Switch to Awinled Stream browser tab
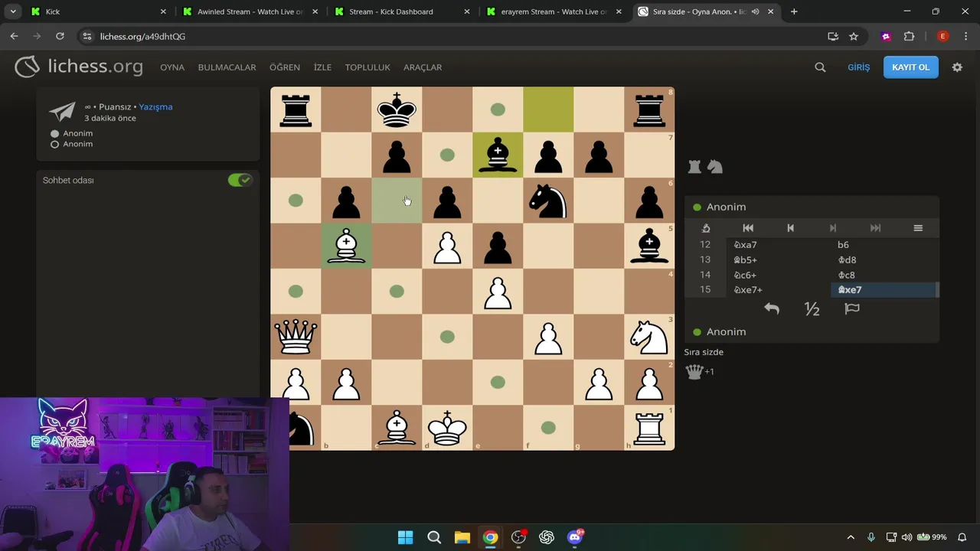 (249, 11)
